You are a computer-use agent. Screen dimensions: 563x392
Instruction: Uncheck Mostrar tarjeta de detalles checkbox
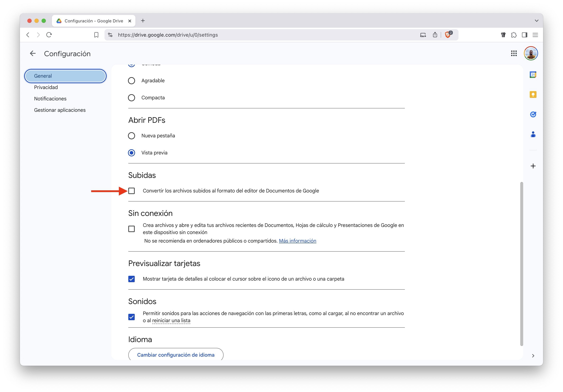pos(132,279)
